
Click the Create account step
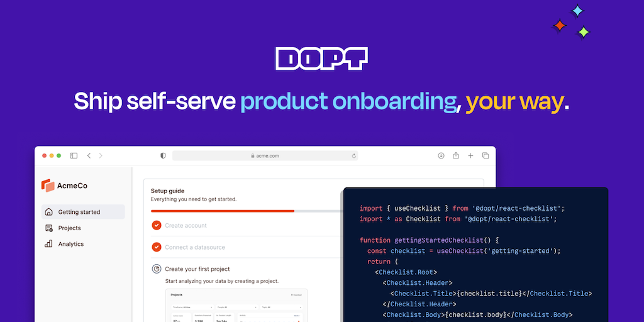click(186, 226)
